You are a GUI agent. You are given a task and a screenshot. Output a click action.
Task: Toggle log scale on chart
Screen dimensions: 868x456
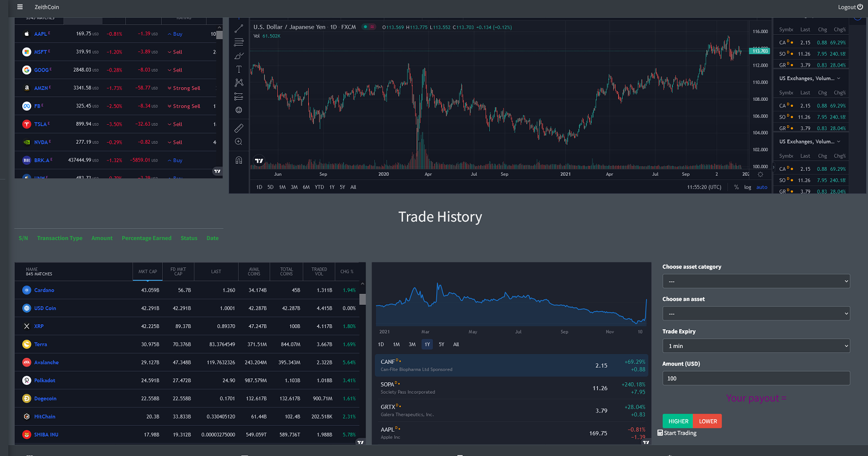tap(748, 187)
